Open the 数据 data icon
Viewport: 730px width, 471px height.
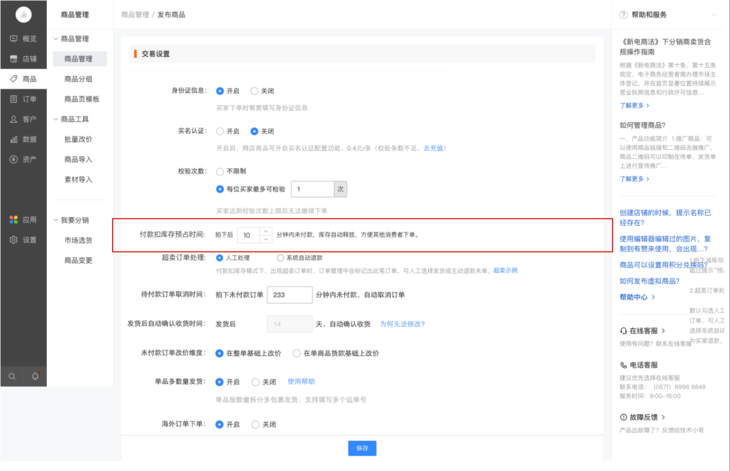pyautogui.click(x=14, y=139)
